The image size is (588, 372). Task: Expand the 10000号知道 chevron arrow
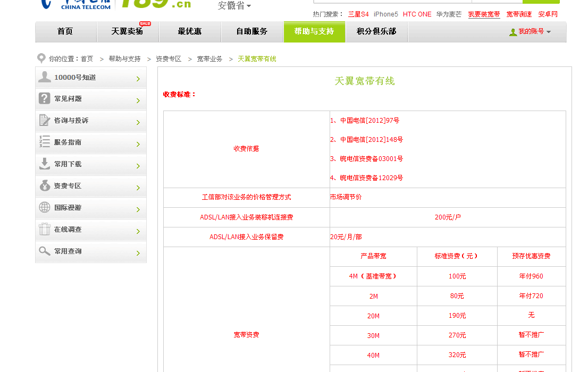[x=138, y=79]
